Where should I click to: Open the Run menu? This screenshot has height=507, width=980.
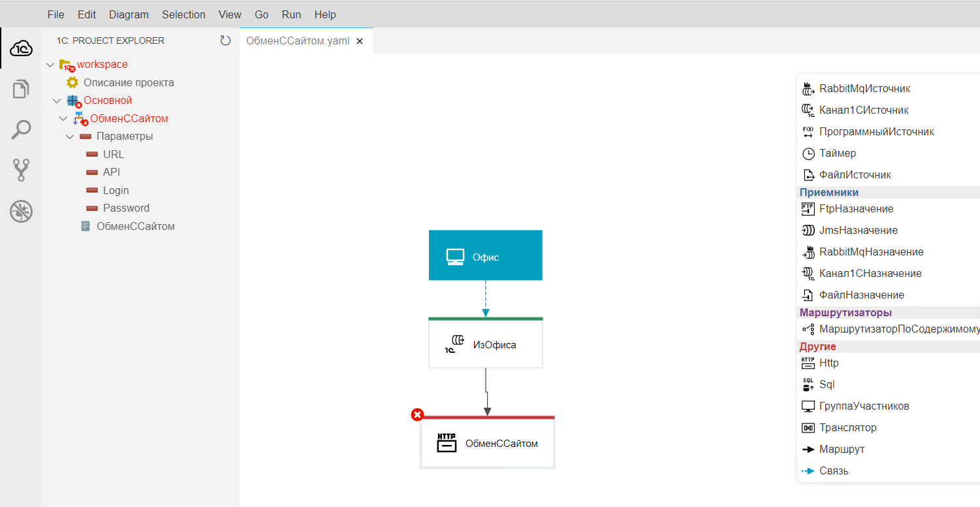point(291,14)
